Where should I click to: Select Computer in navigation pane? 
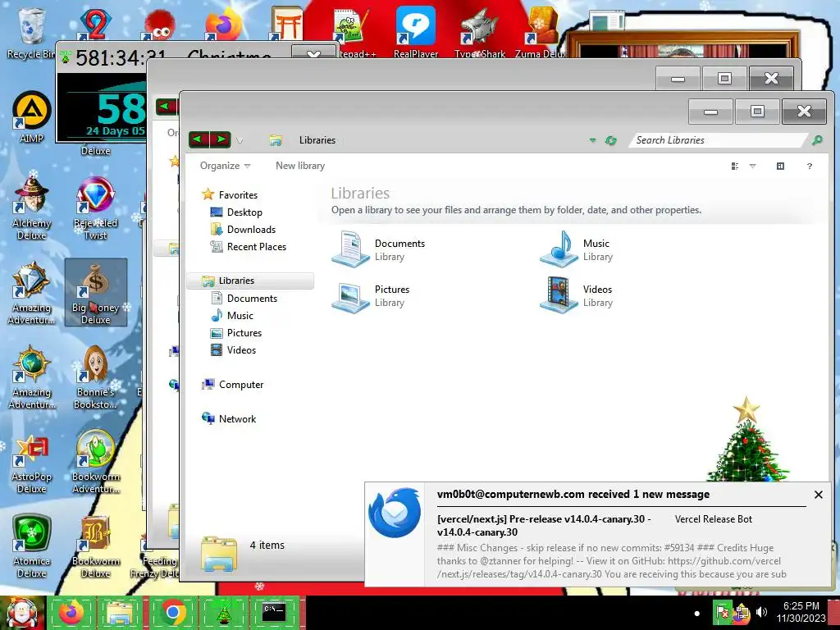tap(240, 385)
